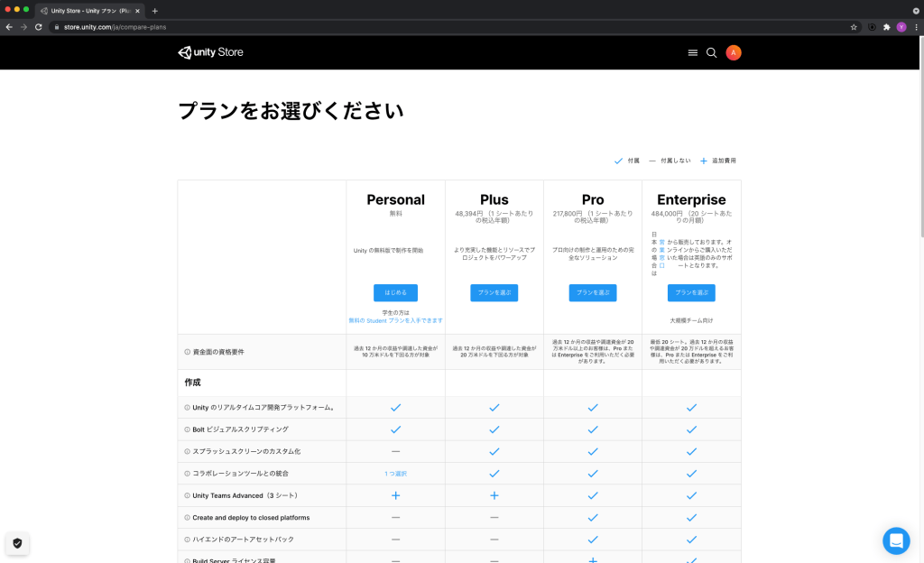Screen dimensions: 924x563
Task: Open Chrome three-dot menu
Action: (x=916, y=27)
